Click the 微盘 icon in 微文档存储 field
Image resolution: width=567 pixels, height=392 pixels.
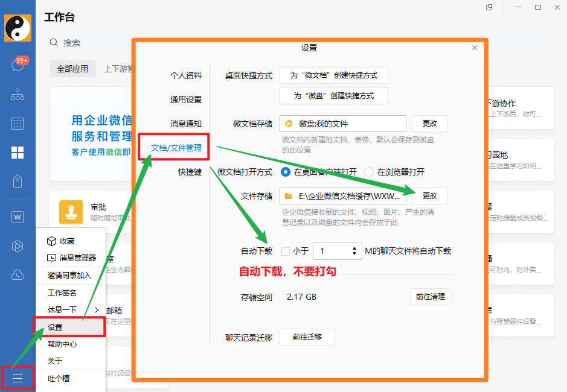289,124
